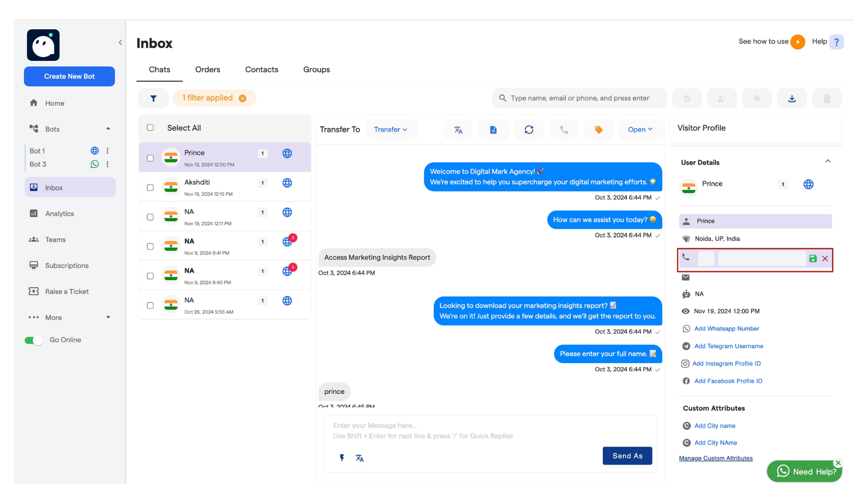Click the orange tag icon in chat header
This screenshot has height=502, width=868.
(599, 130)
